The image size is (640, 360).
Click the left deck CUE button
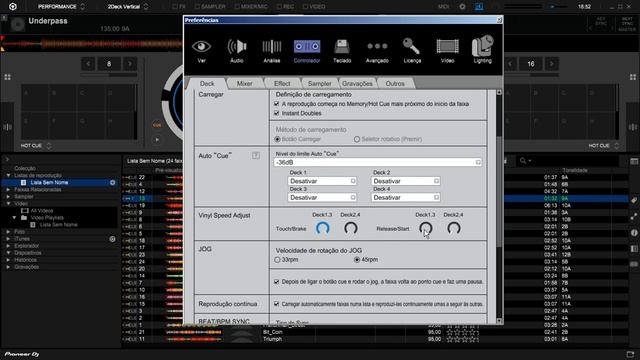click(157, 125)
